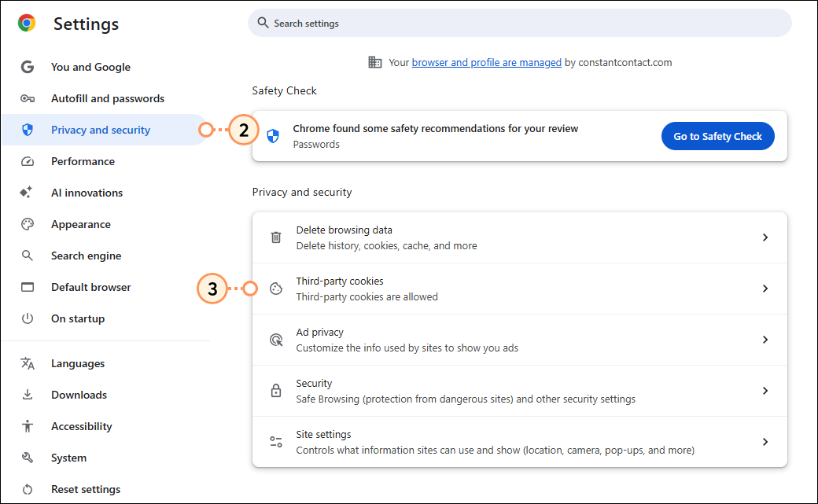Expand the Site settings row chevron
Screen dimensions: 818x504
click(765, 441)
